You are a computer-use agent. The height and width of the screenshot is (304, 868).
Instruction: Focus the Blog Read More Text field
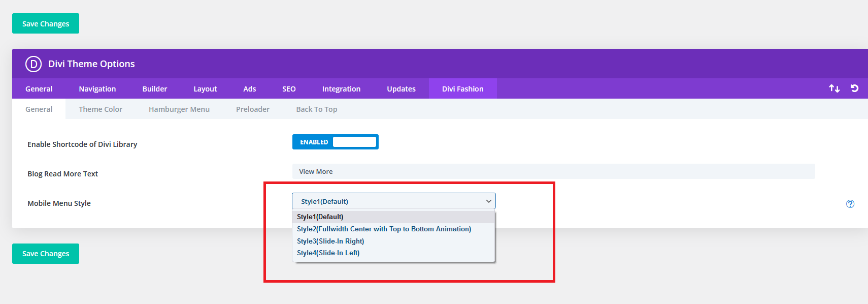point(554,171)
